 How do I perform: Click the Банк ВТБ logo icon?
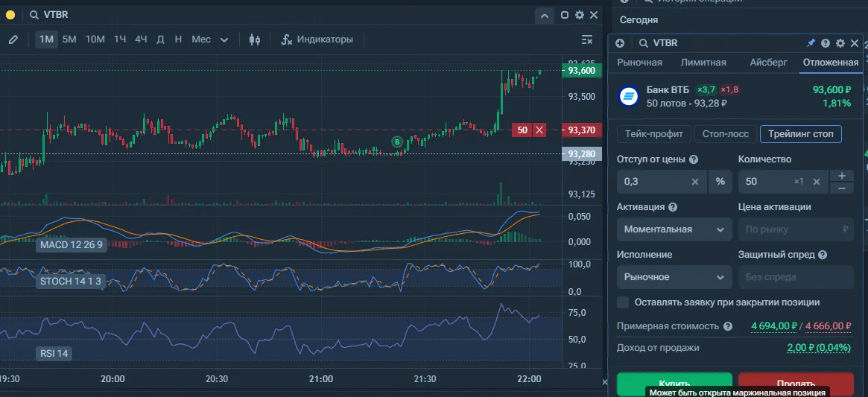(628, 96)
